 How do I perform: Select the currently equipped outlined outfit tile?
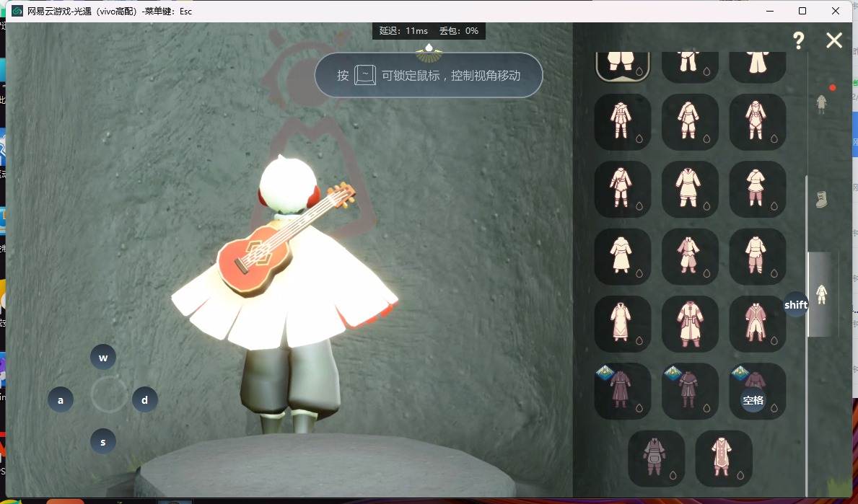(x=622, y=66)
